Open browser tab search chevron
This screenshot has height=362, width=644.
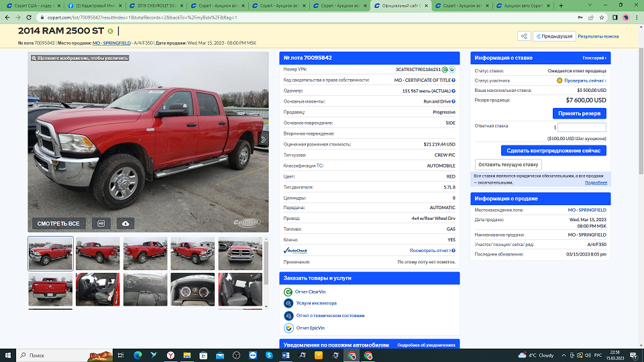[590, 6]
